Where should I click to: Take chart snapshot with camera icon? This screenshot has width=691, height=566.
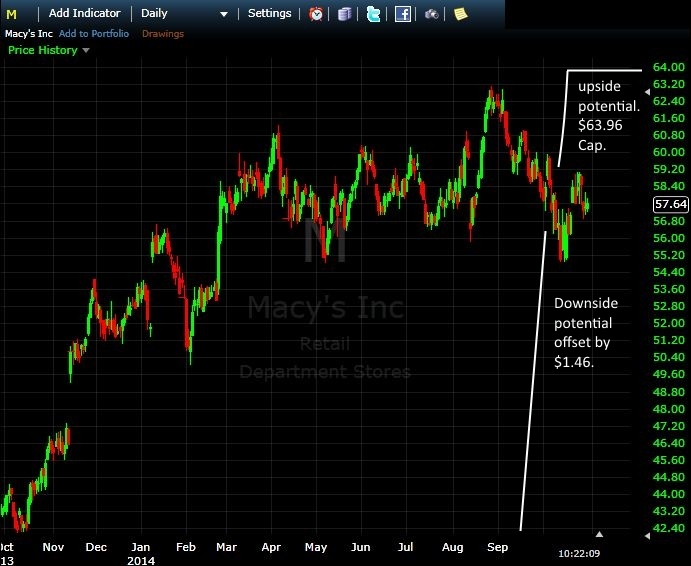[x=431, y=15]
